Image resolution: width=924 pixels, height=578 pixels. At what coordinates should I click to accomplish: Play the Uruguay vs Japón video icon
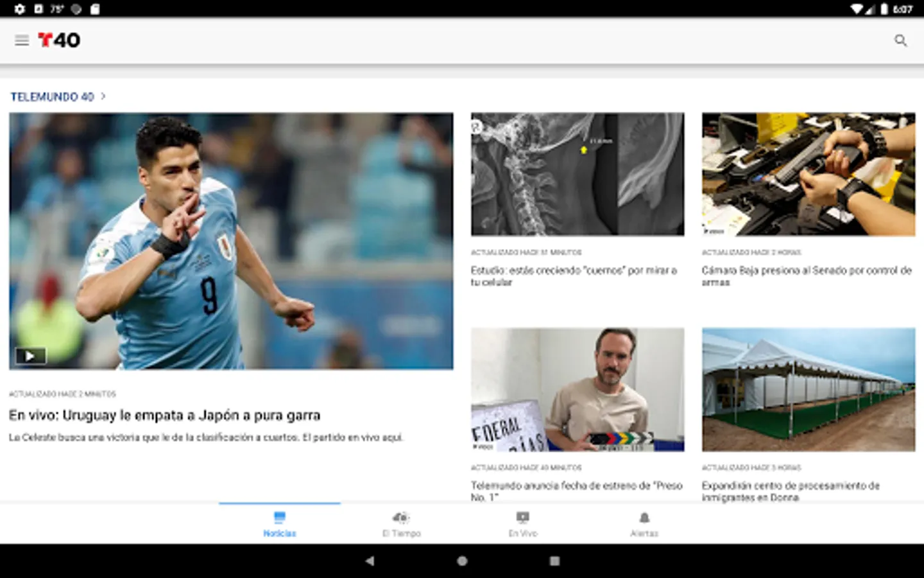tap(31, 356)
